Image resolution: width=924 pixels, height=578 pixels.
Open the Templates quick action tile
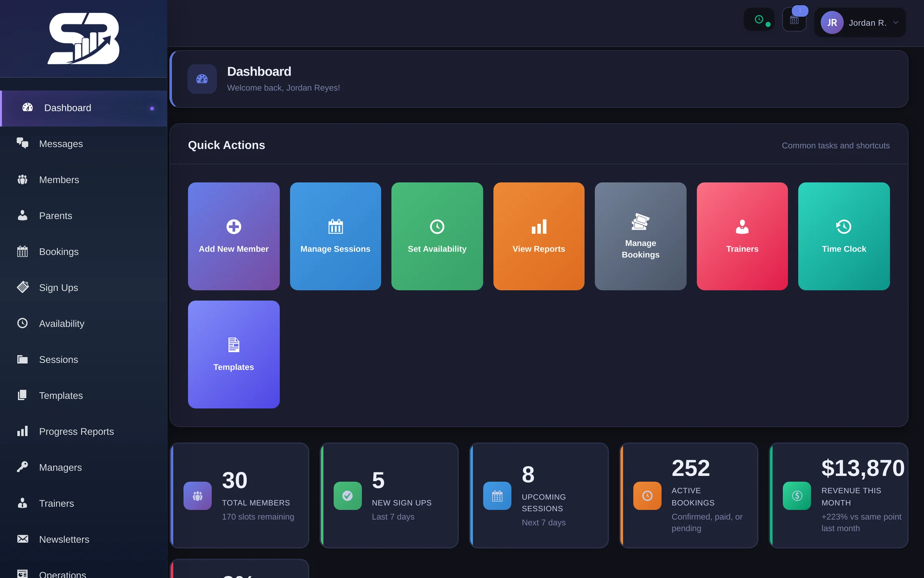[234, 355]
